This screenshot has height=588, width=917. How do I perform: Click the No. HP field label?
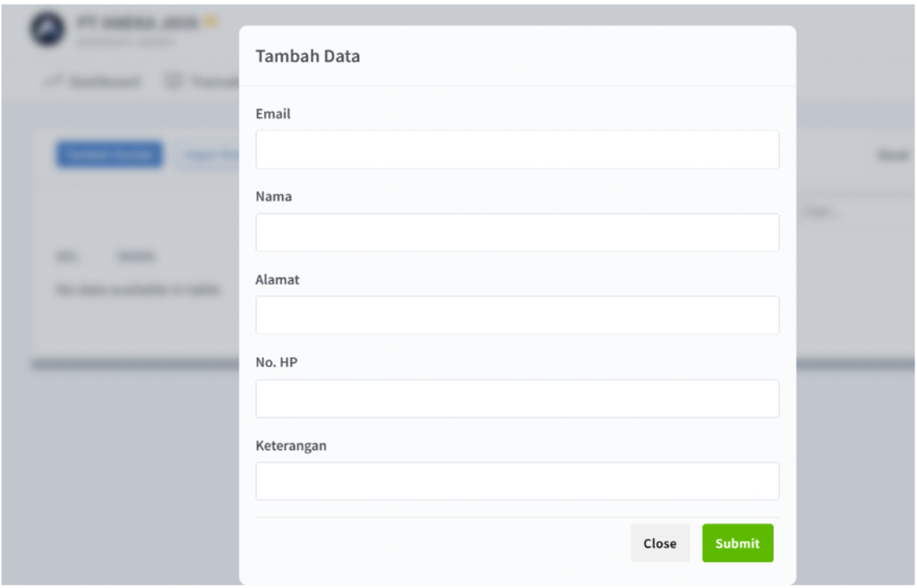278,362
